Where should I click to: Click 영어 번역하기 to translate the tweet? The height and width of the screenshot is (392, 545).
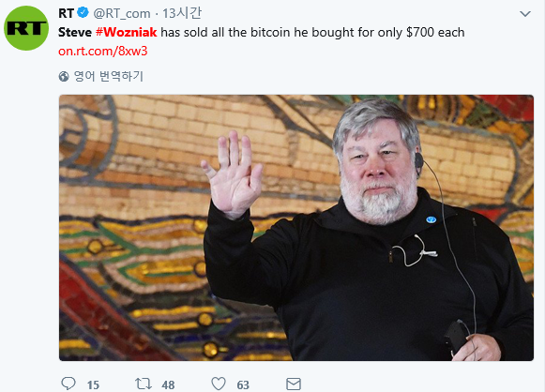pos(109,77)
